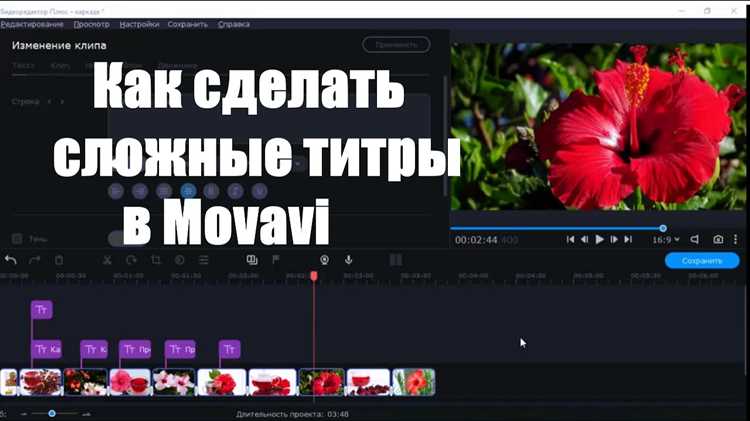Go to next Строка line arrow
Screen dimensions: 750x421
[62, 102]
